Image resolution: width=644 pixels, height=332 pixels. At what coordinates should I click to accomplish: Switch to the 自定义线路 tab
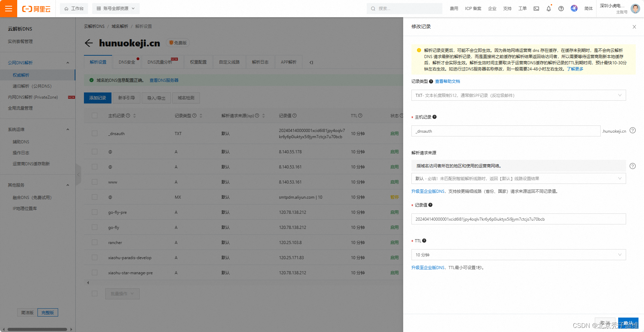229,62
